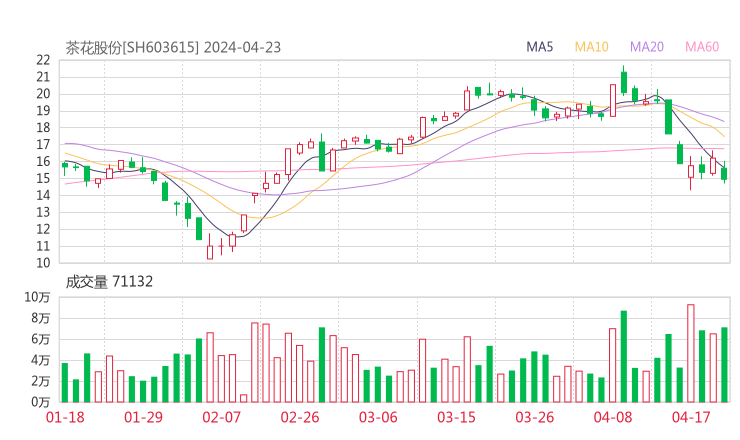Image resolution: width=740 pixels, height=440 pixels.
Task: Click the MA10 legend label
Action: [591, 47]
